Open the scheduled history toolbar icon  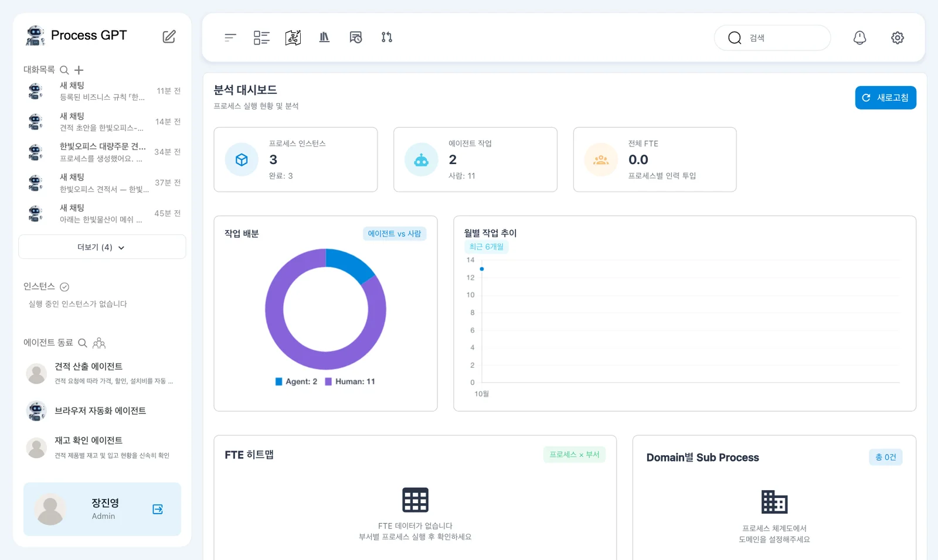356,37
